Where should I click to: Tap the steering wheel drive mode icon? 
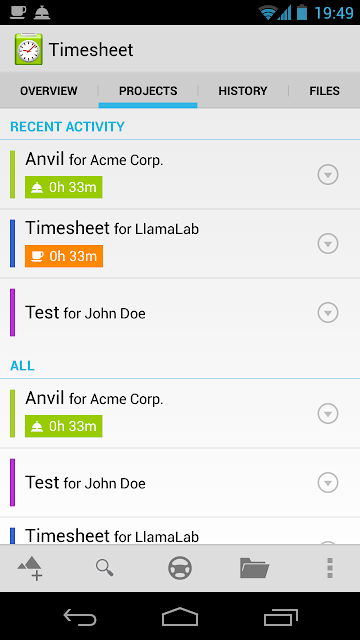point(180,568)
